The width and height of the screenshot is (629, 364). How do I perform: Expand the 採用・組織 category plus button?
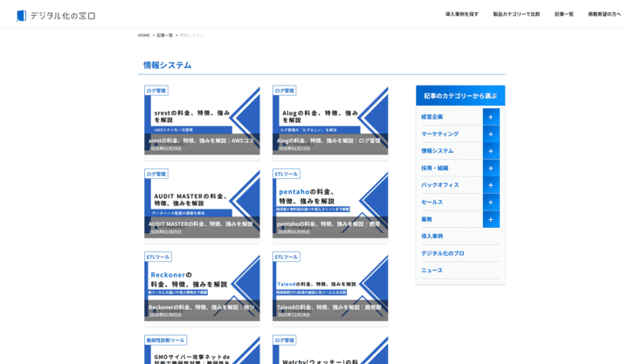491,168
